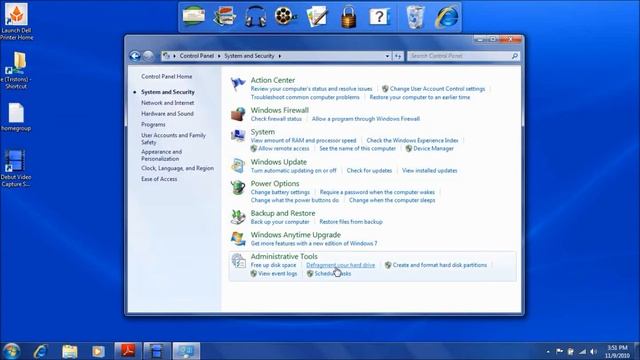Open Windows Media Player in taskbar
640x360 pixels.
(x=98, y=351)
